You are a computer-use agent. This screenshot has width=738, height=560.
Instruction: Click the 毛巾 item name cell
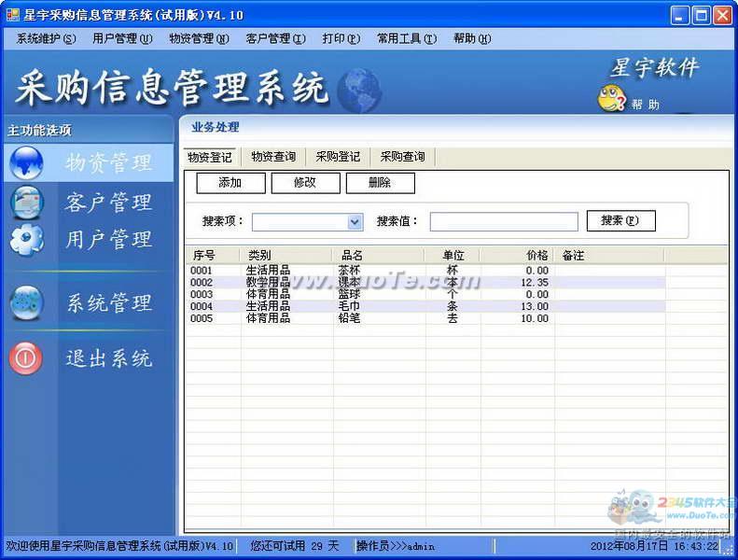[x=349, y=306]
